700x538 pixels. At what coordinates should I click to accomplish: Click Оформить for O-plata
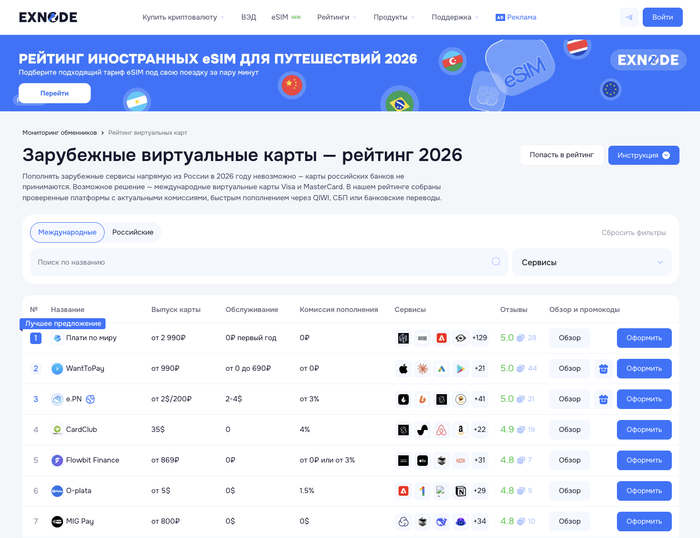click(x=644, y=491)
